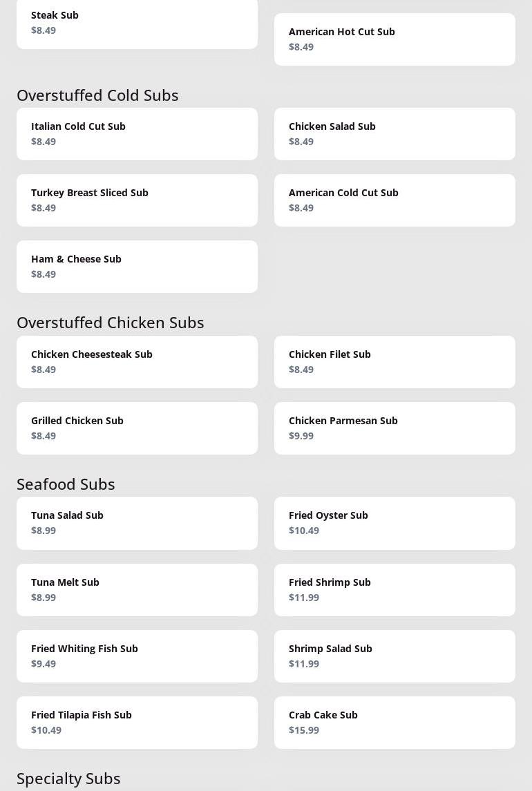
Task: Open the Ham & Cheese Sub card
Action: click(x=137, y=267)
